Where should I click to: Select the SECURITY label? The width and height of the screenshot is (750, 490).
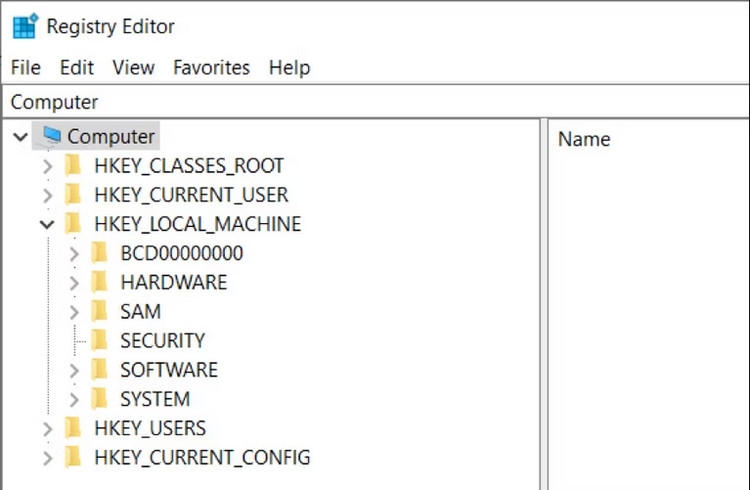(x=163, y=341)
